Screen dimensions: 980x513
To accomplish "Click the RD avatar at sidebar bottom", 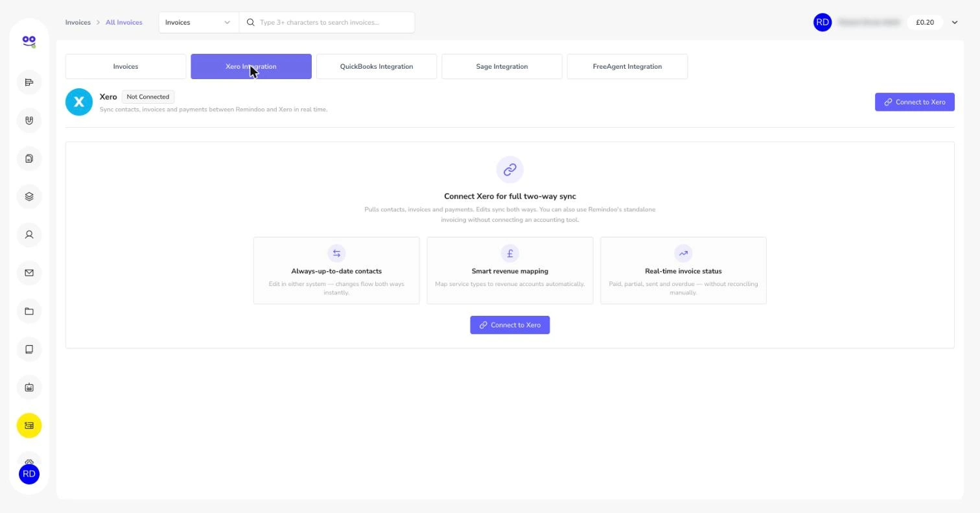I will [29, 474].
